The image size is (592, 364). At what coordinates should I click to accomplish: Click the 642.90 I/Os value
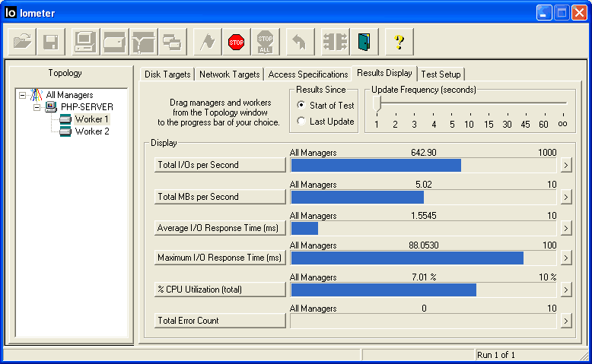coord(424,153)
